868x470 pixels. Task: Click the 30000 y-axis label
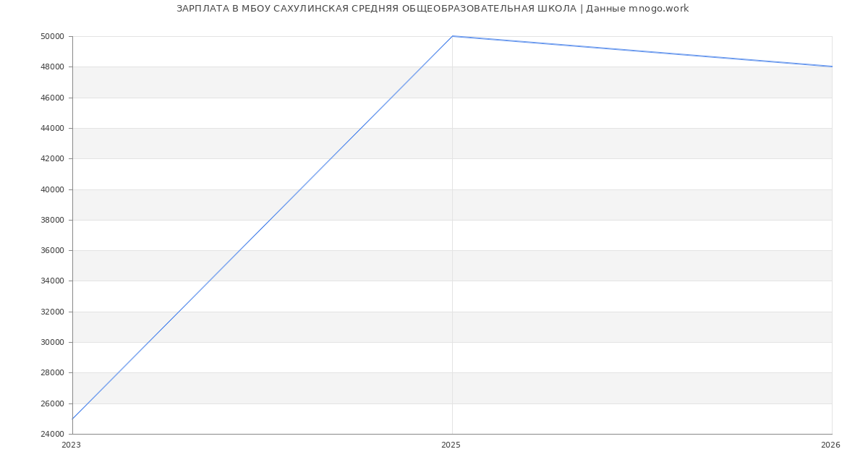tap(53, 342)
